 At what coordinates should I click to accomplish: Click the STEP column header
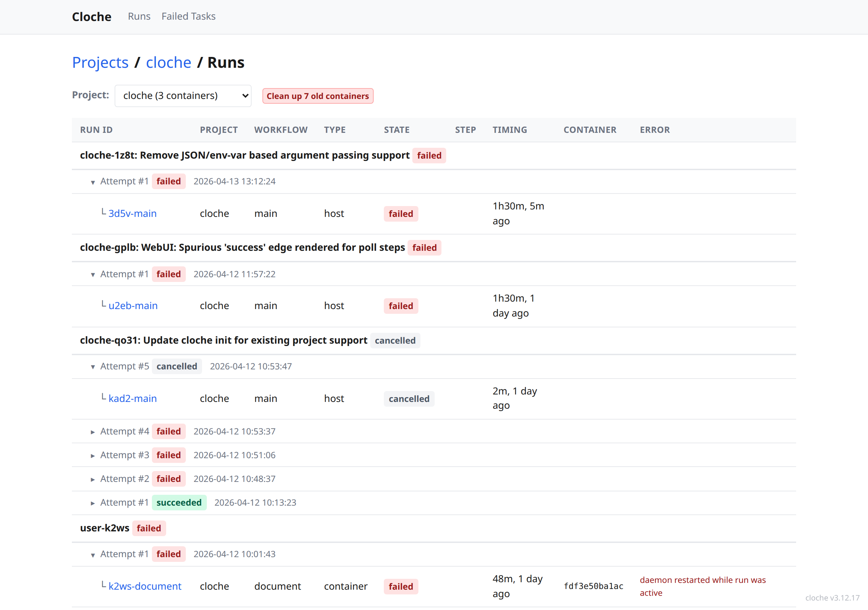pos(466,130)
